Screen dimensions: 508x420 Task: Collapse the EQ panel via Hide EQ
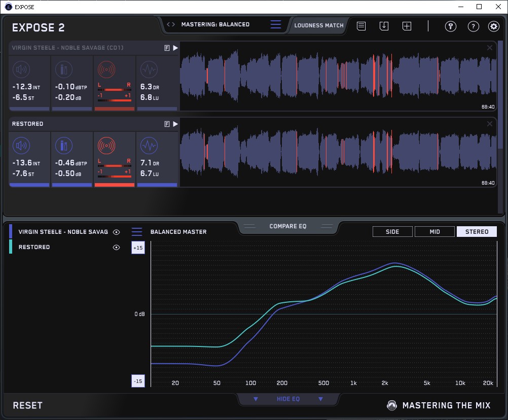(x=288, y=399)
